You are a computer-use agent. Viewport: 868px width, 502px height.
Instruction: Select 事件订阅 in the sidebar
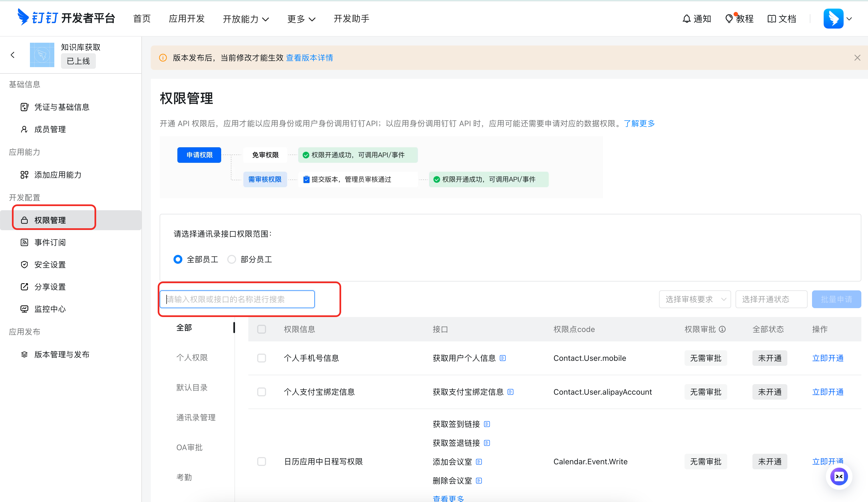[x=50, y=242]
